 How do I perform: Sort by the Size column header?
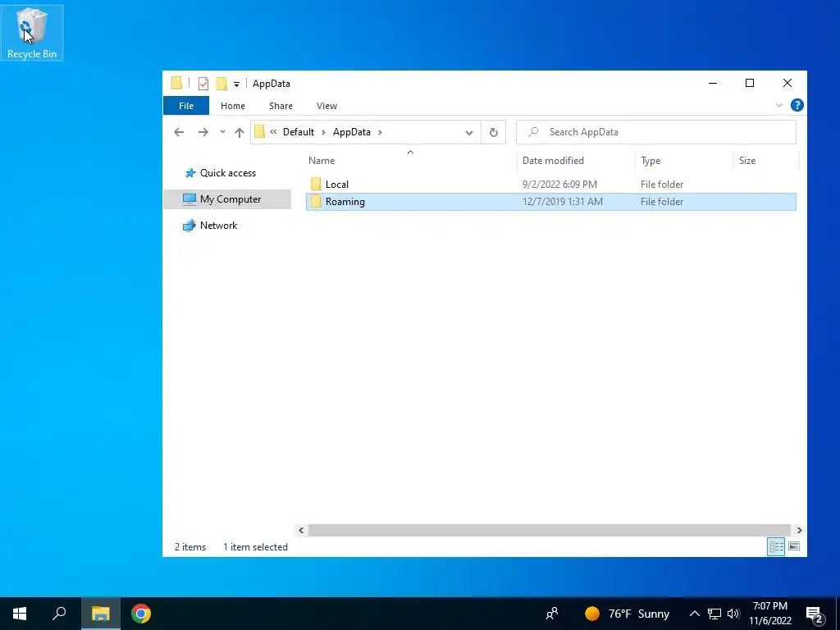pos(765,160)
